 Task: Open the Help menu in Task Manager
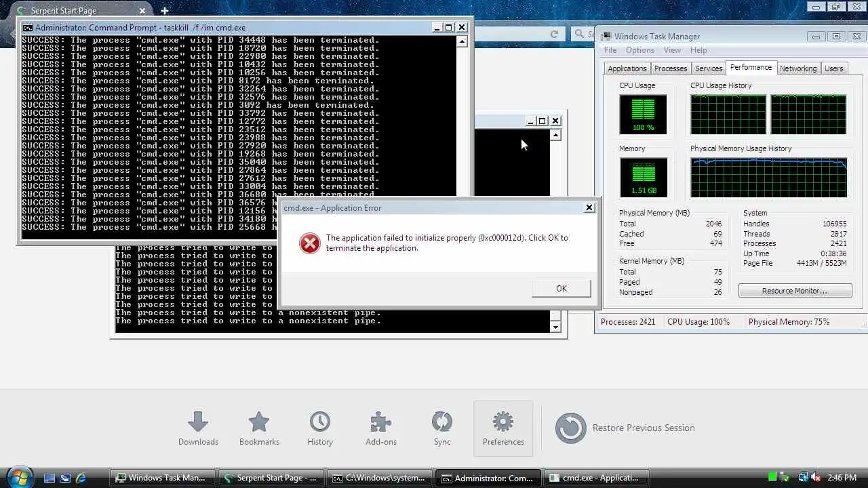(x=698, y=50)
